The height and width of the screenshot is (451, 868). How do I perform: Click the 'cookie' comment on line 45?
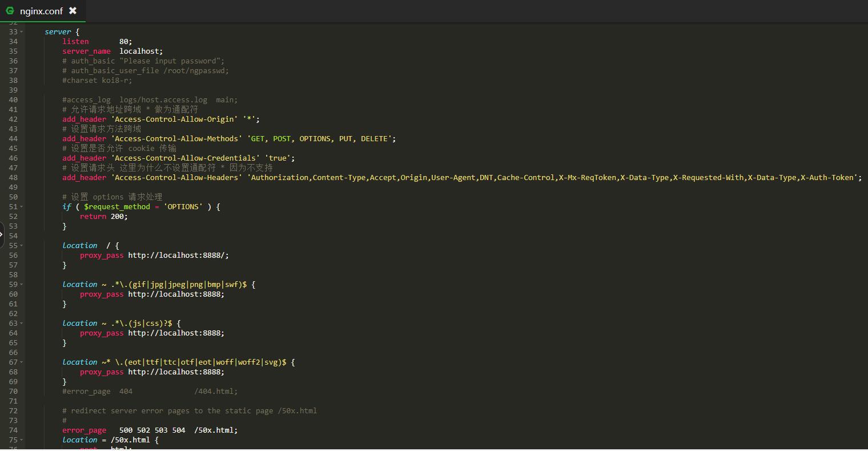point(119,148)
